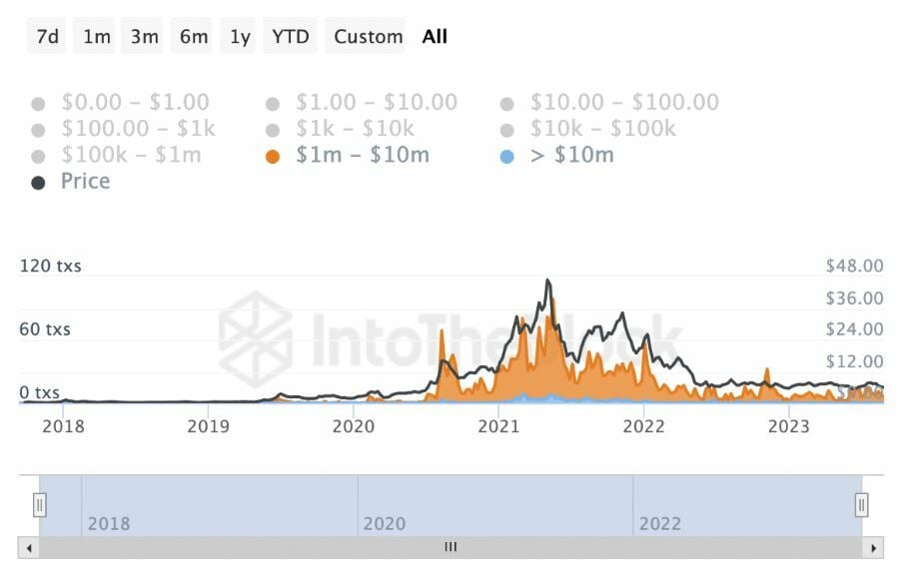Select the All time range
Screen dimensions: 901x588
click(435, 37)
